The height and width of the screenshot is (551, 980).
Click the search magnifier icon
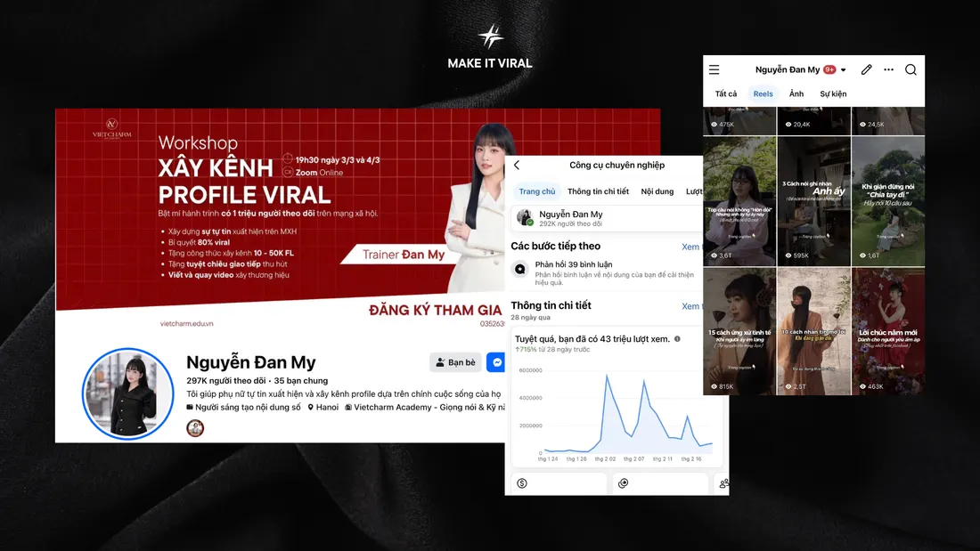pyautogui.click(x=911, y=69)
